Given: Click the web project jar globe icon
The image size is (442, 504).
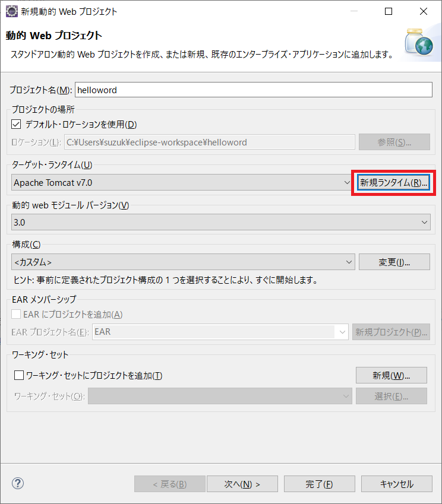Looking at the screenshot, I should [x=419, y=42].
